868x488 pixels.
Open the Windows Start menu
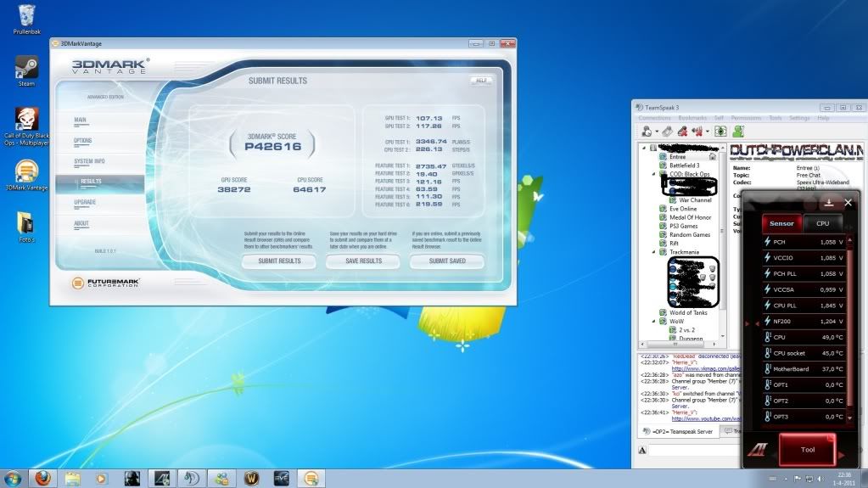12,478
